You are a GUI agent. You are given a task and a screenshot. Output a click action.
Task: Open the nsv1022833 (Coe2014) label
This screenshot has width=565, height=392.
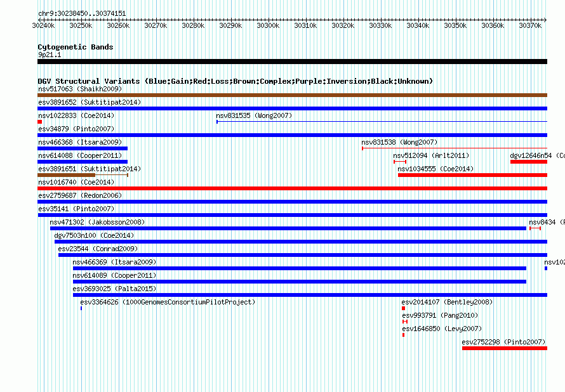click(x=76, y=115)
